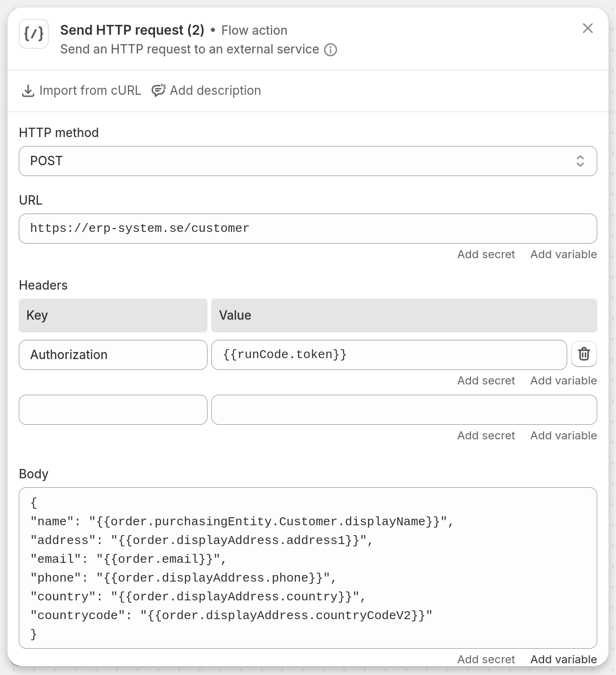Delete the Authorization header using trash icon

[x=584, y=354]
